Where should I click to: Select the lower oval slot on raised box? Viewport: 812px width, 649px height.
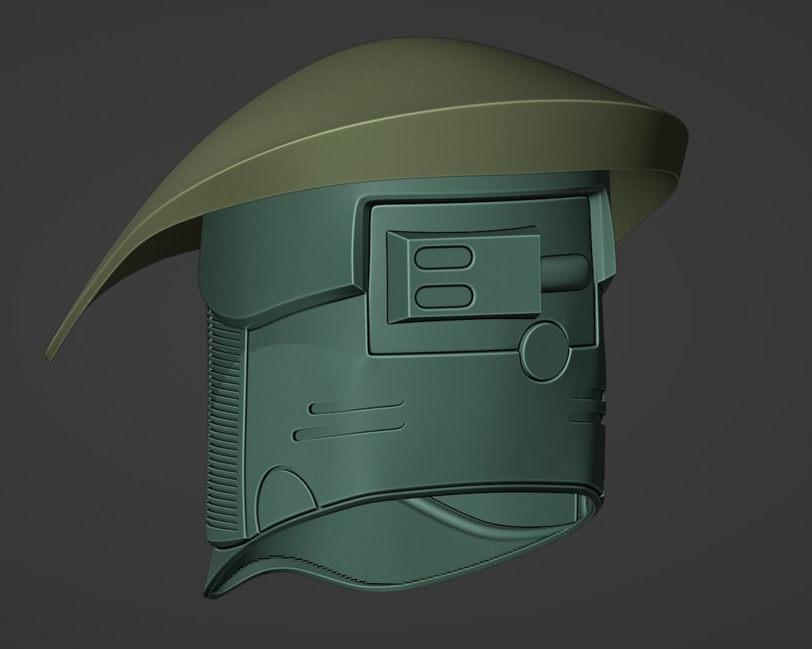tap(444, 296)
